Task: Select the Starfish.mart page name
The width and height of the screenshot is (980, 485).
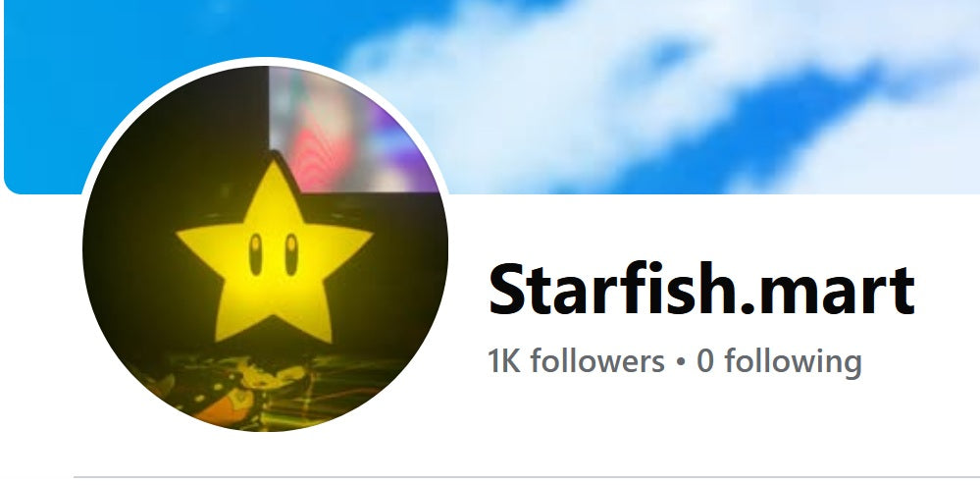Action: [x=701, y=290]
